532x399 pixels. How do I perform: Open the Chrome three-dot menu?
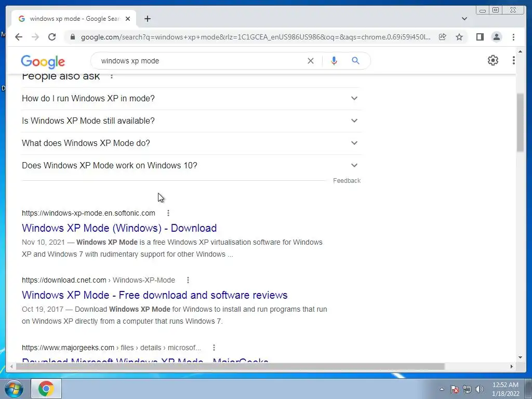pos(514,37)
